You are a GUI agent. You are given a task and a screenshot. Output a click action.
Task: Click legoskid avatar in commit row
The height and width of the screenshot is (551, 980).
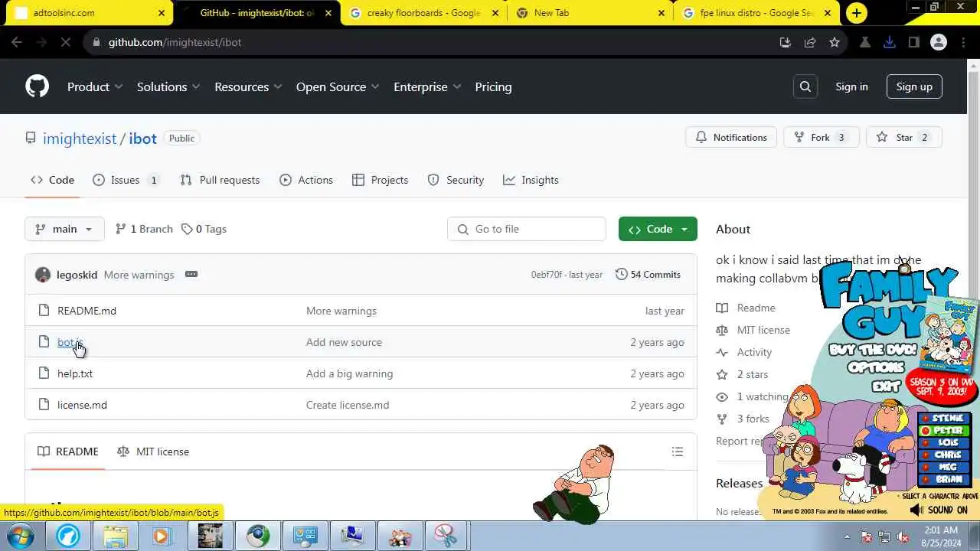pyautogui.click(x=43, y=275)
